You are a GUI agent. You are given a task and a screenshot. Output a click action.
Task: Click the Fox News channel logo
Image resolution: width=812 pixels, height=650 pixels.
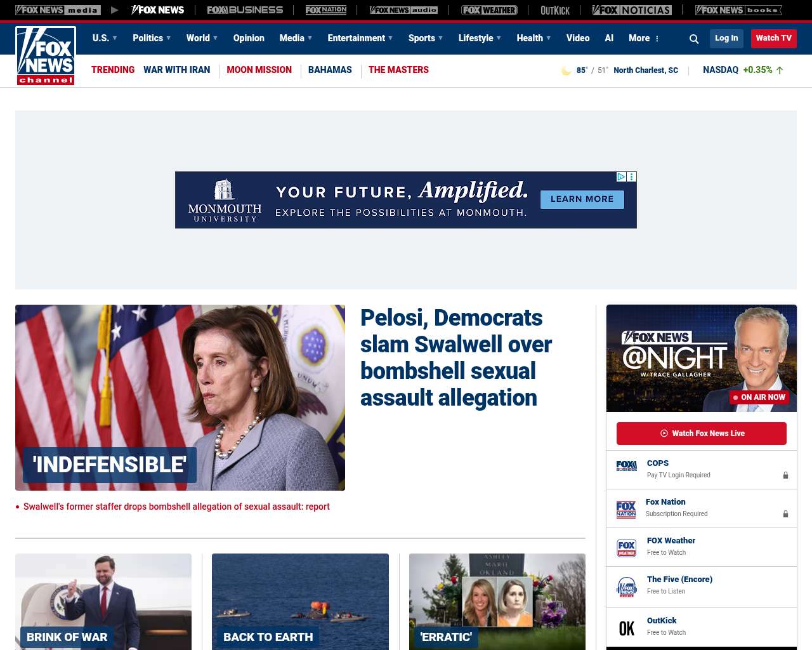pyautogui.click(x=46, y=56)
